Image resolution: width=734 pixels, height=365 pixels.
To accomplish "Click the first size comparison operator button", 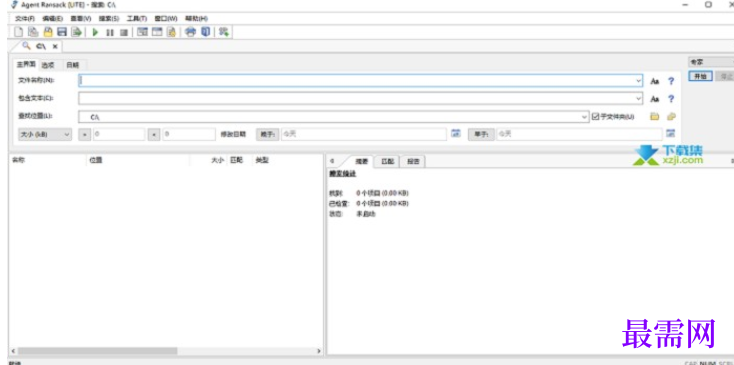I will click(85, 134).
